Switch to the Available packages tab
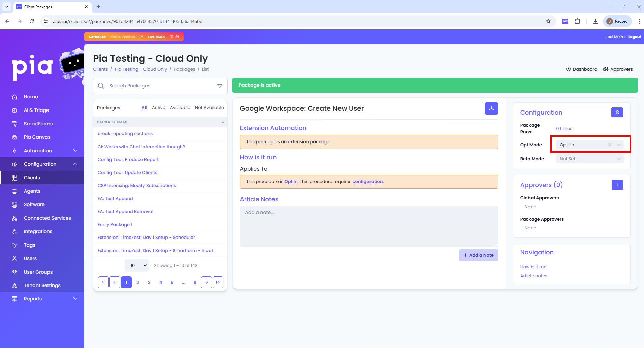This screenshot has width=644, height=348. [180, 108]
